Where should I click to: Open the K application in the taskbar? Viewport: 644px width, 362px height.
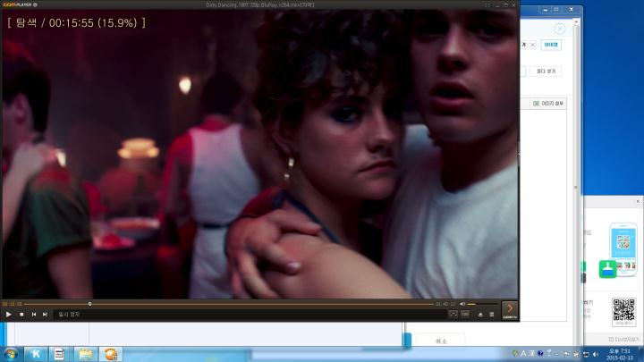[36, 354]
